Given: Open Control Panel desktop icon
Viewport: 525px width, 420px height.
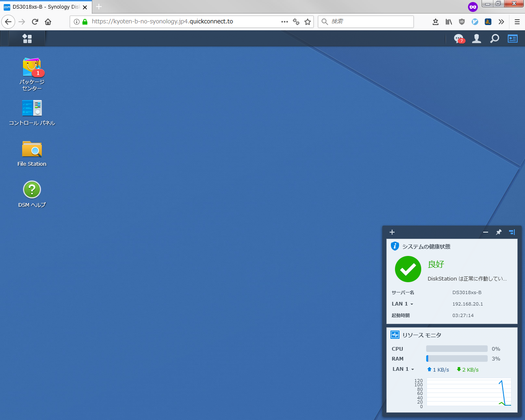Looking at the screenshot, I should 32,113.
